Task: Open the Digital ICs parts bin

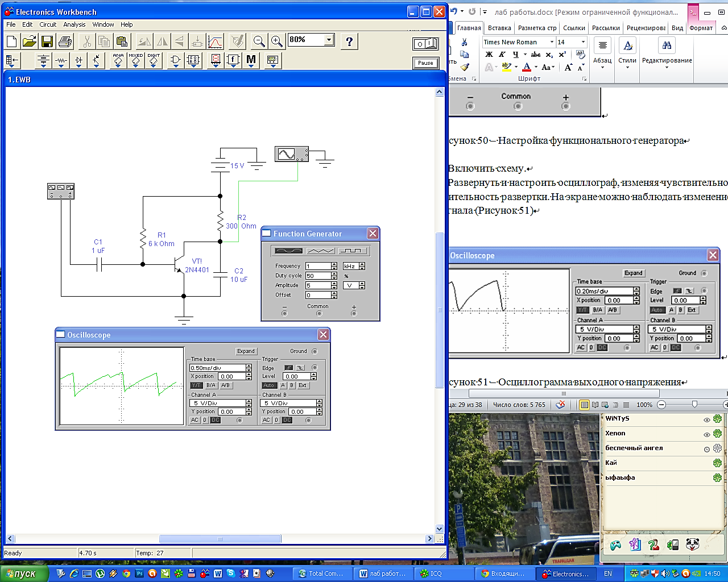Action: pos(153,60)
